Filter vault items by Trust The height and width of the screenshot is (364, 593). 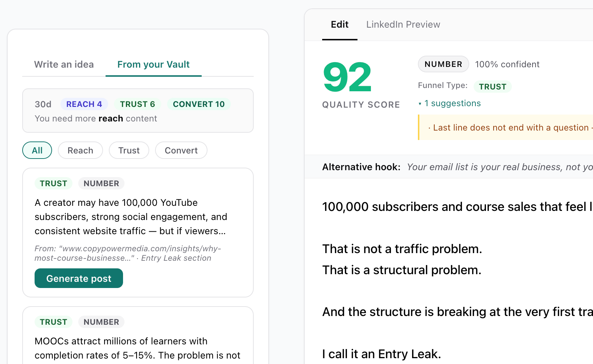coord(129,150)
